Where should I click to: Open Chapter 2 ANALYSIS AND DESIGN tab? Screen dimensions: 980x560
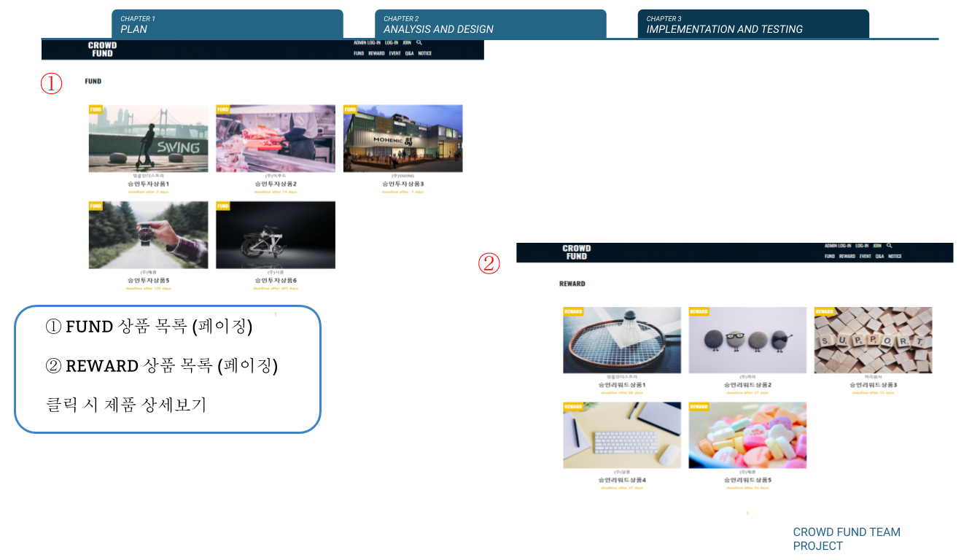click(491, 24)
